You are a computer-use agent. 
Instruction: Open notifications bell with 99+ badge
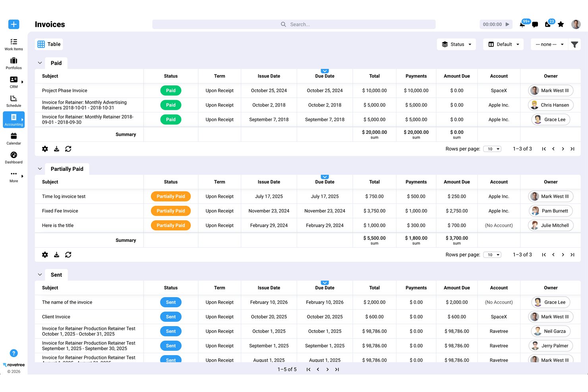click(x=522, y=24)
